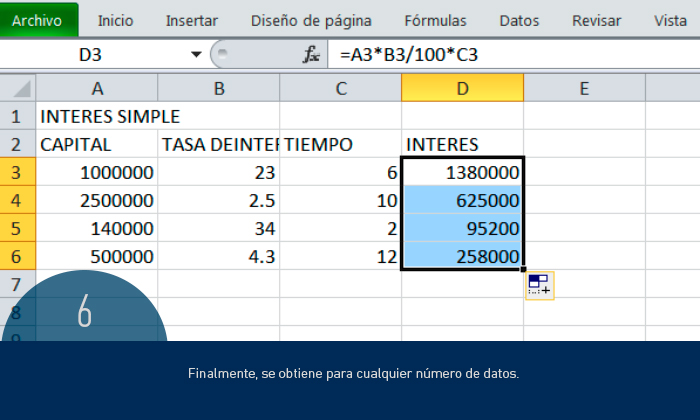Open the Datos ribbon tab

click(519, 20)
